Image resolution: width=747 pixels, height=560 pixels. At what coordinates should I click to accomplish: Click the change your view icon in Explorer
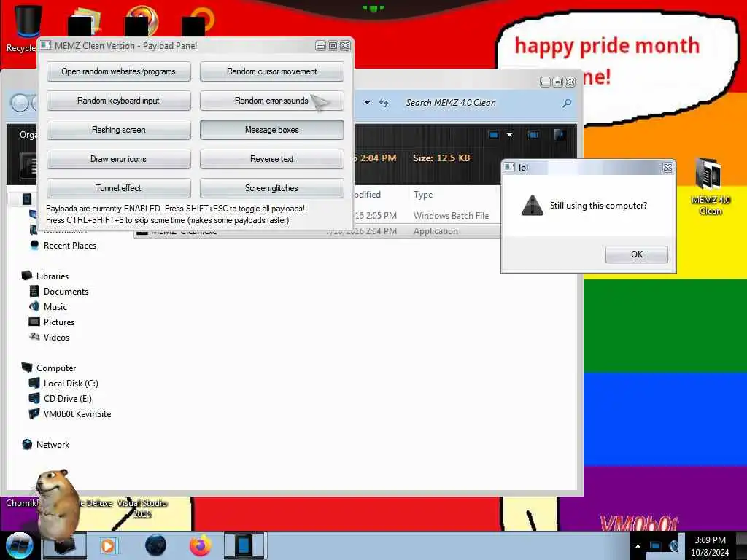coord(494,135)
